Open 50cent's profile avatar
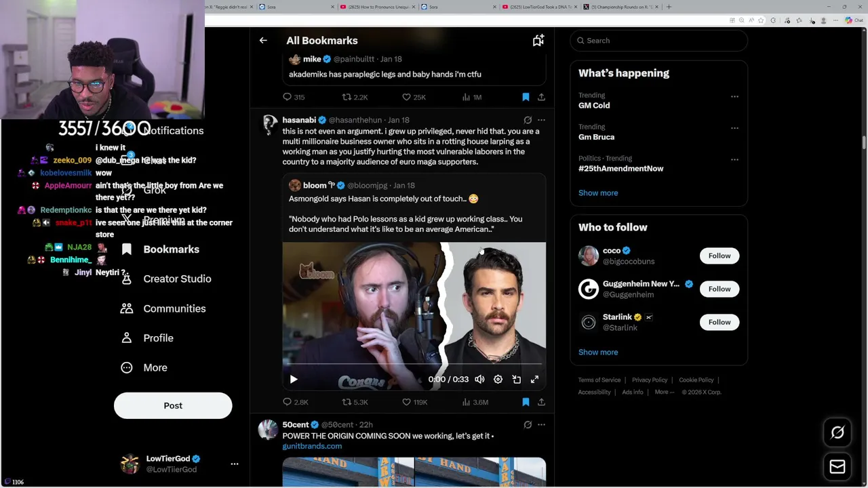This screenshot has width=868, height=488. (x=268, y=430)
